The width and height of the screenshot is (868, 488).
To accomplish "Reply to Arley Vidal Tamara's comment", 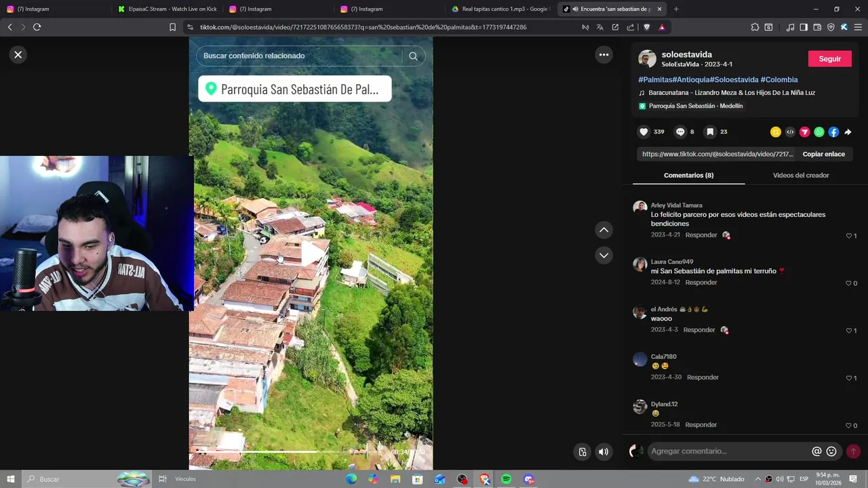I will coord(701,235).
